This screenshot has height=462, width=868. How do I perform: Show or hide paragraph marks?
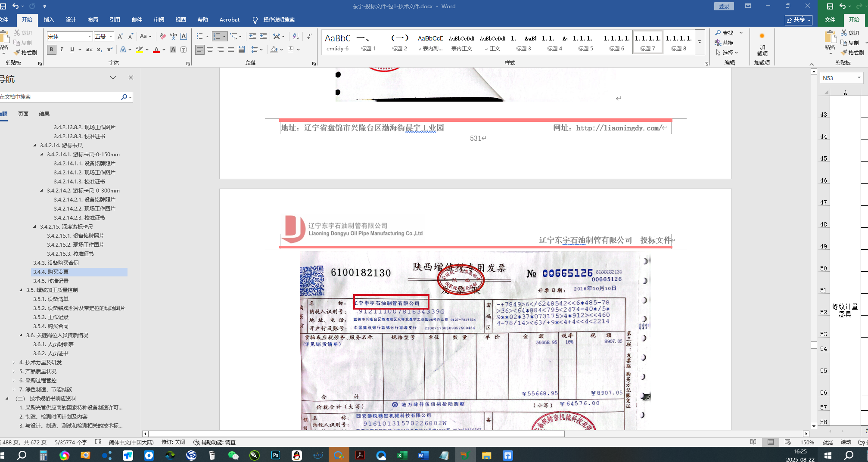[309, 36]
